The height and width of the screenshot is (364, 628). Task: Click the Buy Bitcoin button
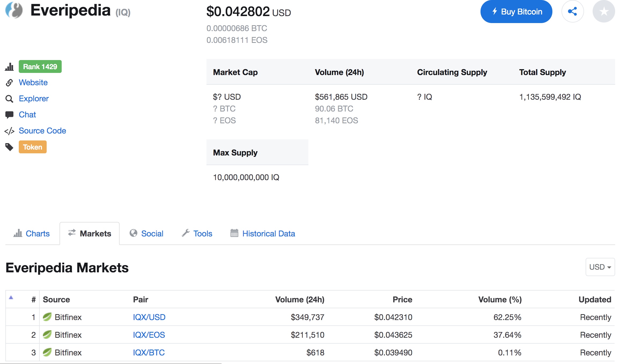point(516,12)
